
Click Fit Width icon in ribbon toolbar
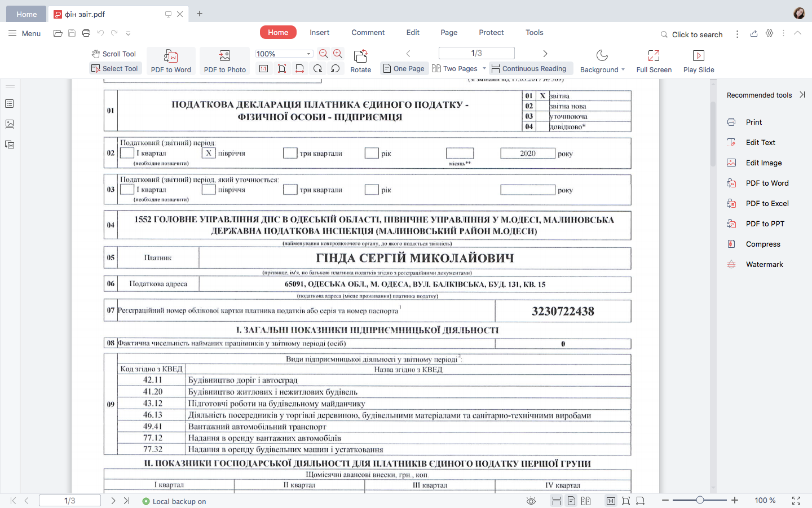coord(300,68)
